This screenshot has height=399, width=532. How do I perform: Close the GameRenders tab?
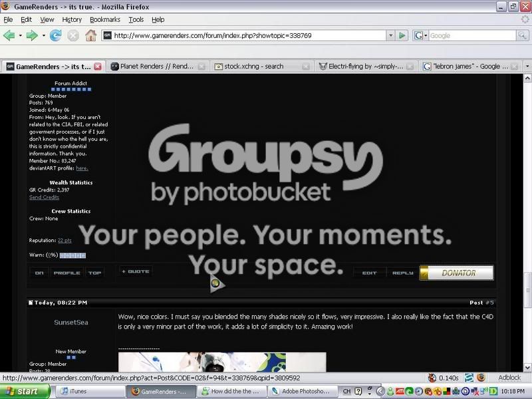[x=98, y=66]
